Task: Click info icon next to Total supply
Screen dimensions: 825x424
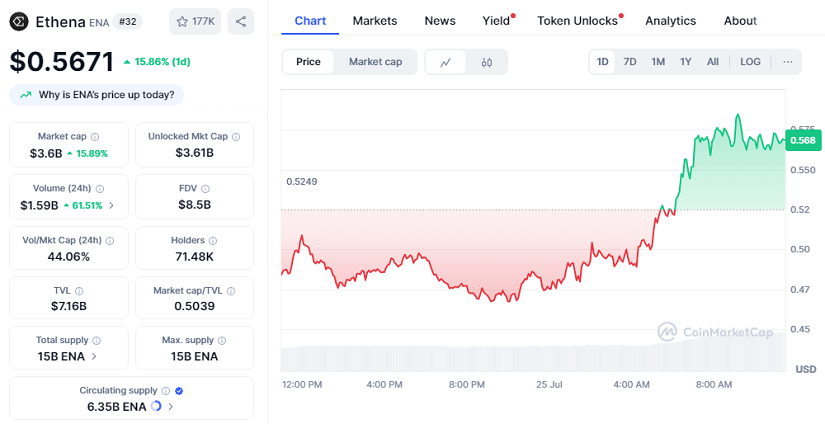Action: pos(97,340)
